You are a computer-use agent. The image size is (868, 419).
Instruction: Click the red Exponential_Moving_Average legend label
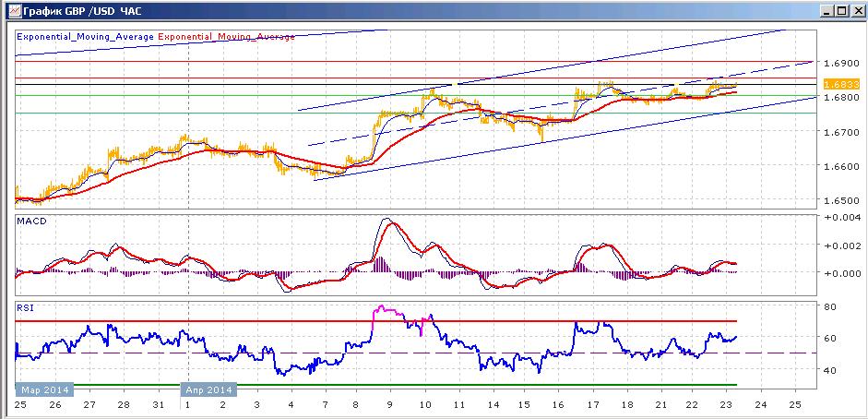pos(226,37)
